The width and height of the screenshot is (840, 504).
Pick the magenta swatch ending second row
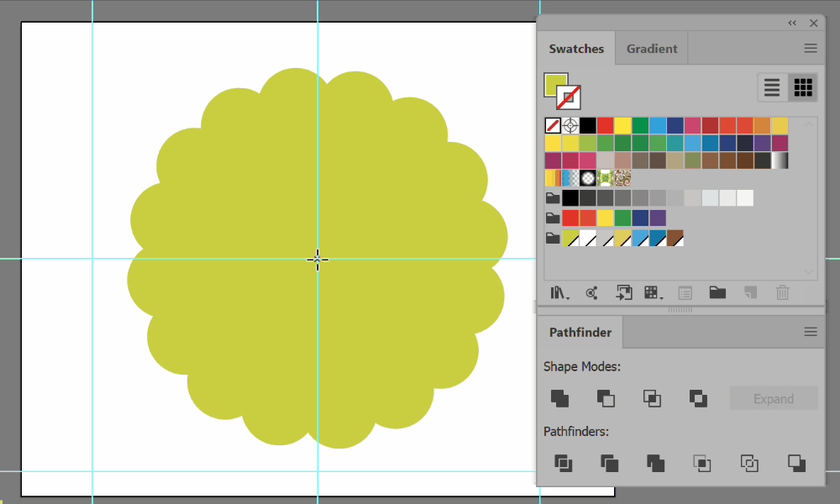(780, 143)
